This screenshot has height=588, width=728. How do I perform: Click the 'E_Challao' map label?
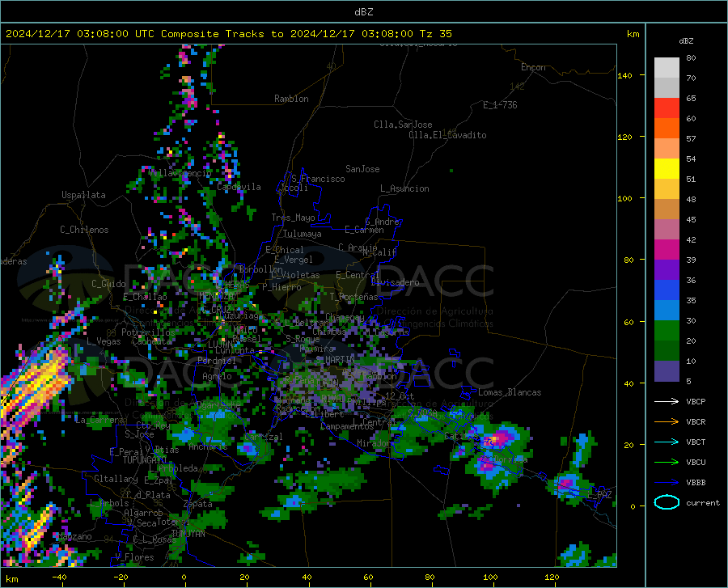coord(145,297)
